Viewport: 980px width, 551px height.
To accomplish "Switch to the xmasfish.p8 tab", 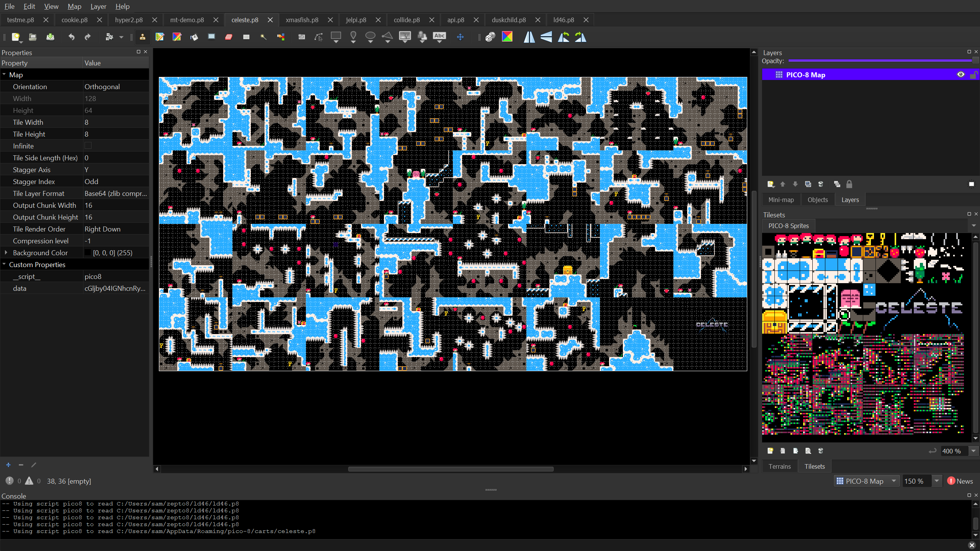I will click(x=302, y=20).
